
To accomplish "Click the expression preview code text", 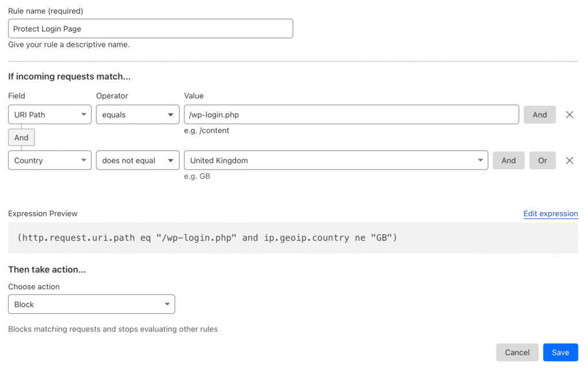I will 207,237.
